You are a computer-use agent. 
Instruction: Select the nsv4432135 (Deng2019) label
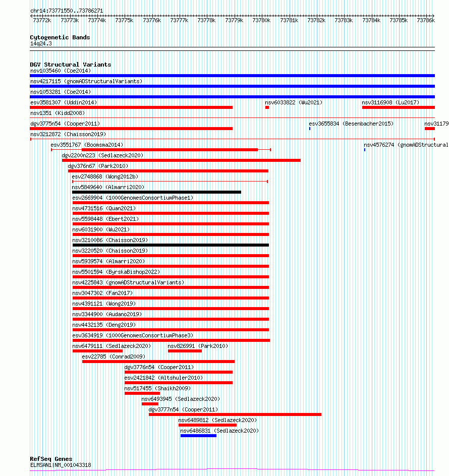click(104, 325)
